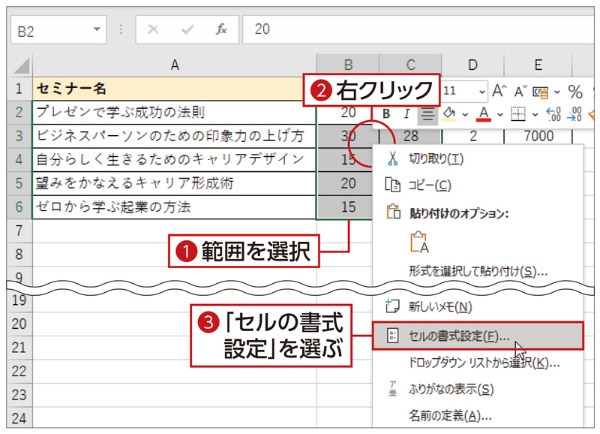Increase font size in mini toolbar
The height and width of the screenshot is (434, 600).
(x=499, y=91)
